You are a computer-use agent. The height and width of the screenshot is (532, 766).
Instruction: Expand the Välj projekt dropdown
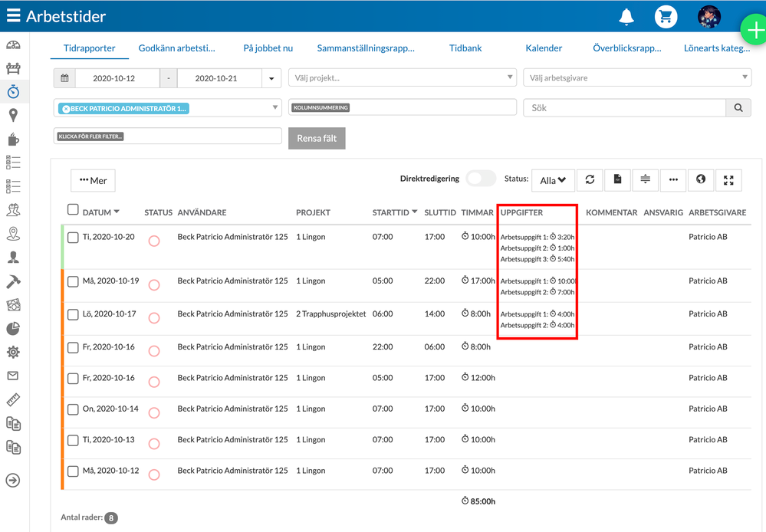403,77
